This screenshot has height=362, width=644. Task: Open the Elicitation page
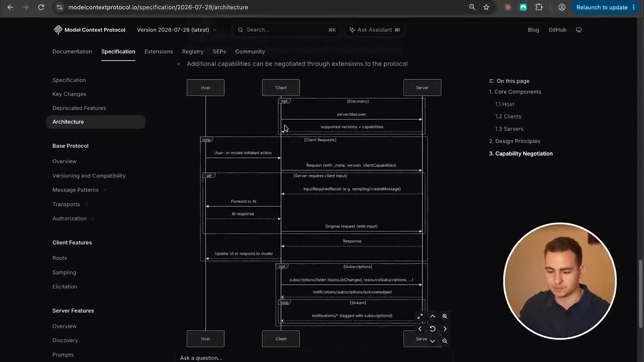64,287
